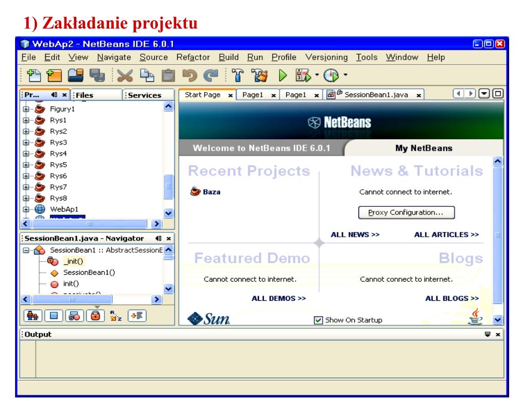Click the Build Main Project hammer icon

237,75
